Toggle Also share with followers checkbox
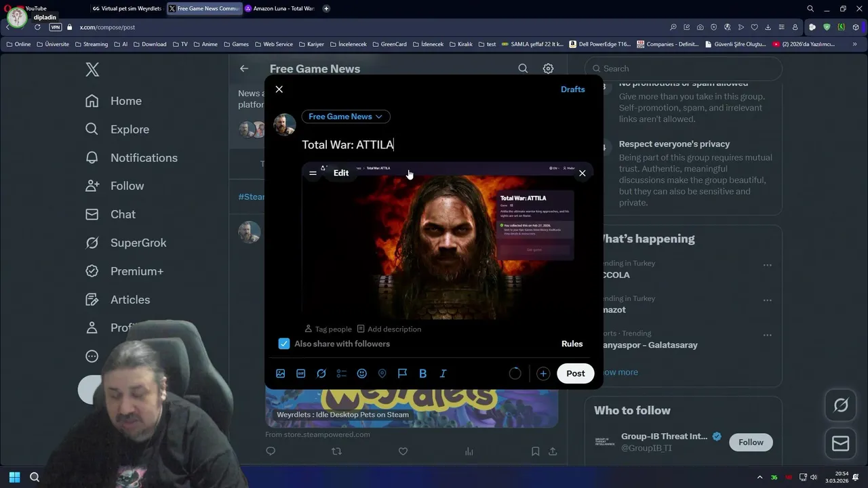This screenshot has width=868, height=488. pyautogui.click(x=284, y=344)
